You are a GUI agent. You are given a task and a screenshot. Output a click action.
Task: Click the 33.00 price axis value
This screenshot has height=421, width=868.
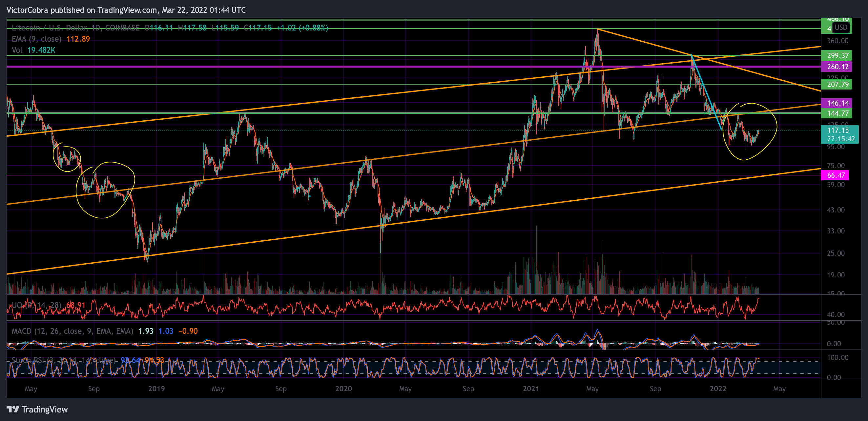click(x=836, y=231)
